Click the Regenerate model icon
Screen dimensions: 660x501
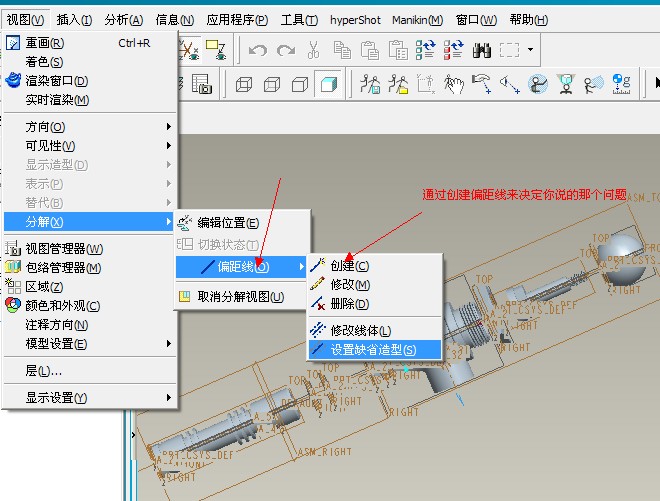pyautogui.click(x=426, y=50)
